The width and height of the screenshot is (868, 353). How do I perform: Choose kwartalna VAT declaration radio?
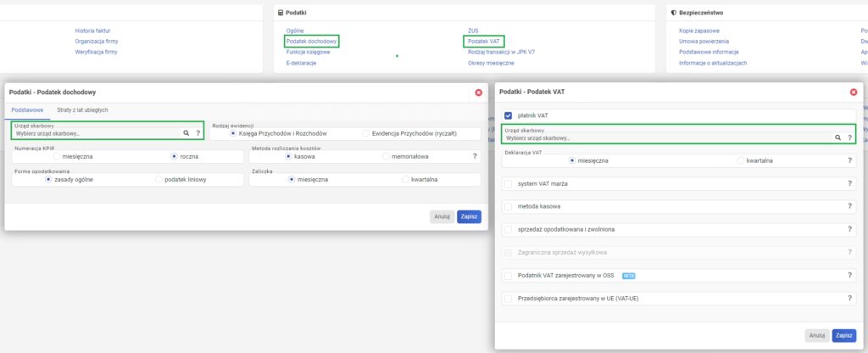coord(742,160)
